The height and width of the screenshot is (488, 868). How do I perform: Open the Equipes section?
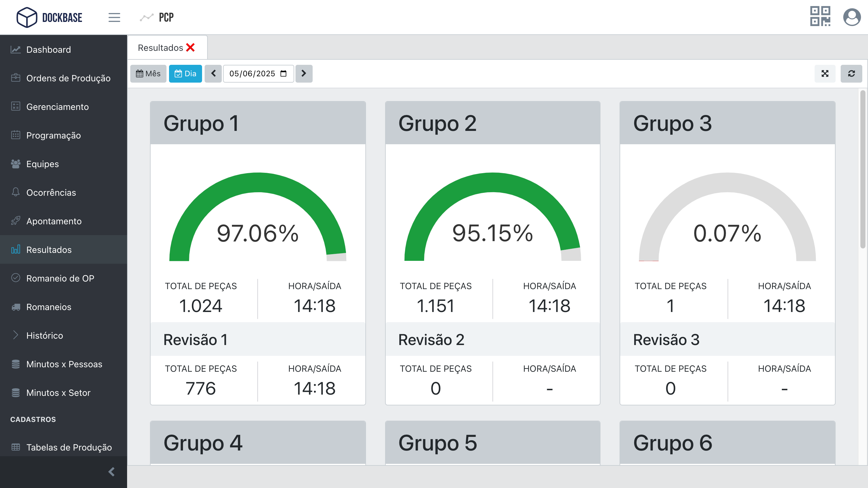(43, 164)
